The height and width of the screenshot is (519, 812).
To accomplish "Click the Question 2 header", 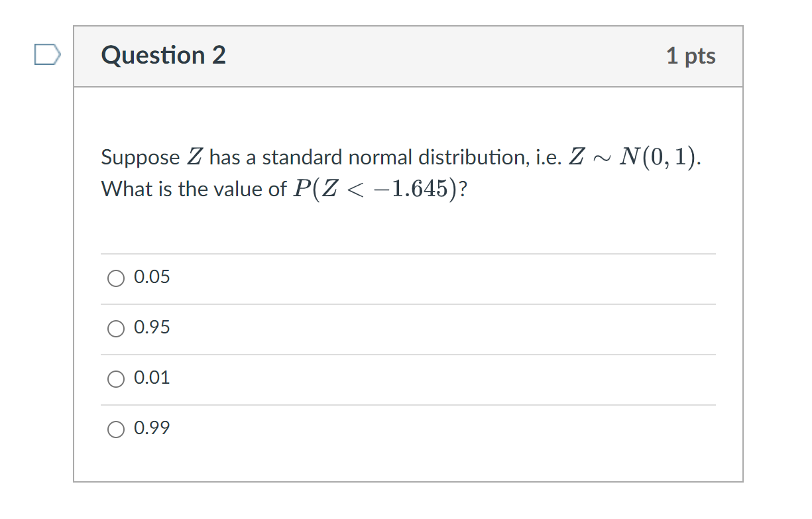I will point(163,56).
